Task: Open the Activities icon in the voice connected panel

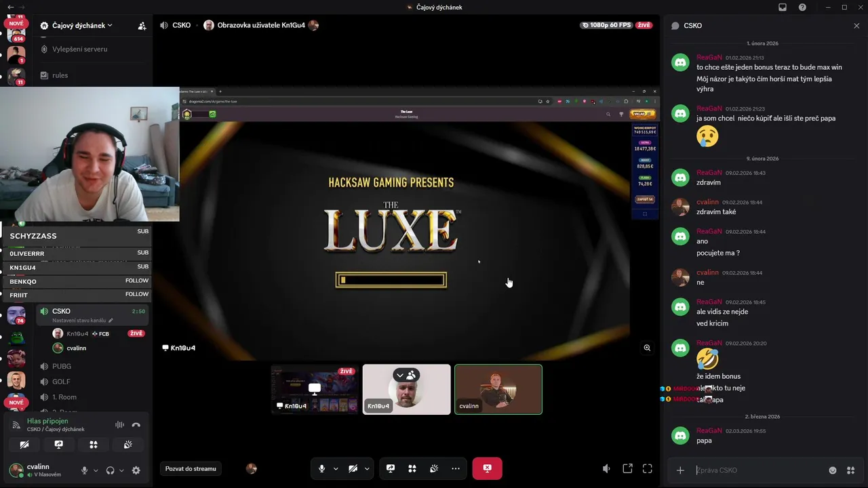Action: tap(94, 445)
